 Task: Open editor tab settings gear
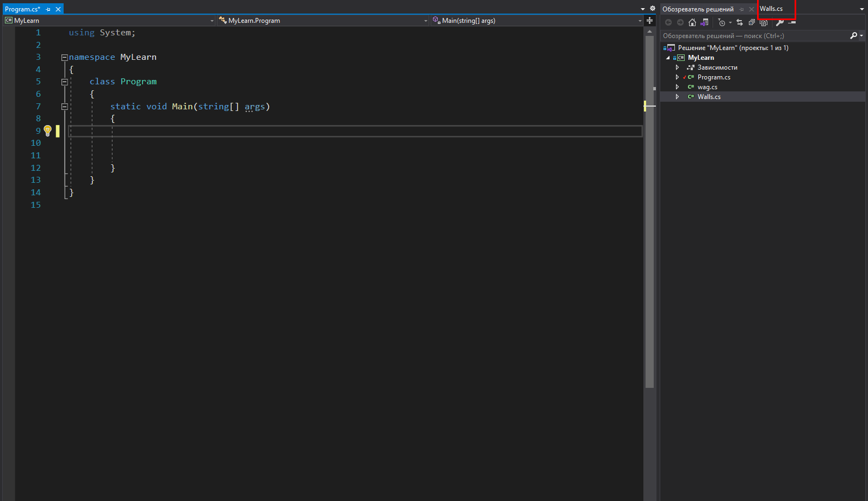pos(653,9)
